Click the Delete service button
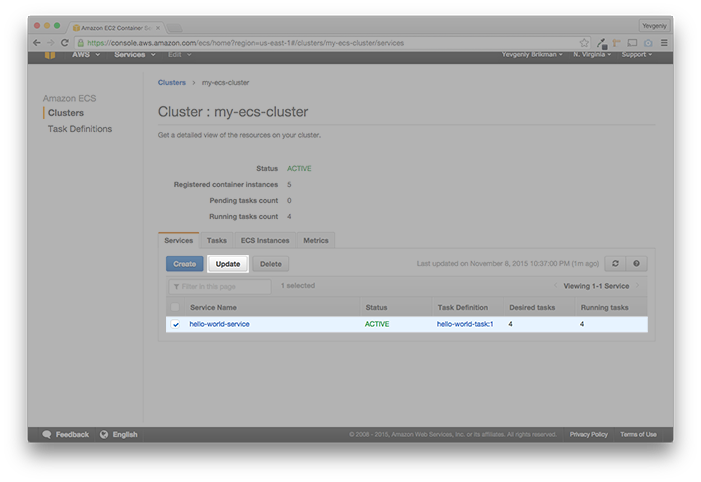The image size is (701, 482). click(x=270, y=264)
